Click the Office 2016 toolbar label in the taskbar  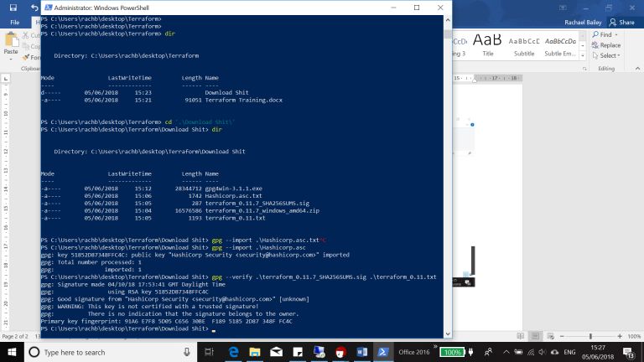[413, 352]
